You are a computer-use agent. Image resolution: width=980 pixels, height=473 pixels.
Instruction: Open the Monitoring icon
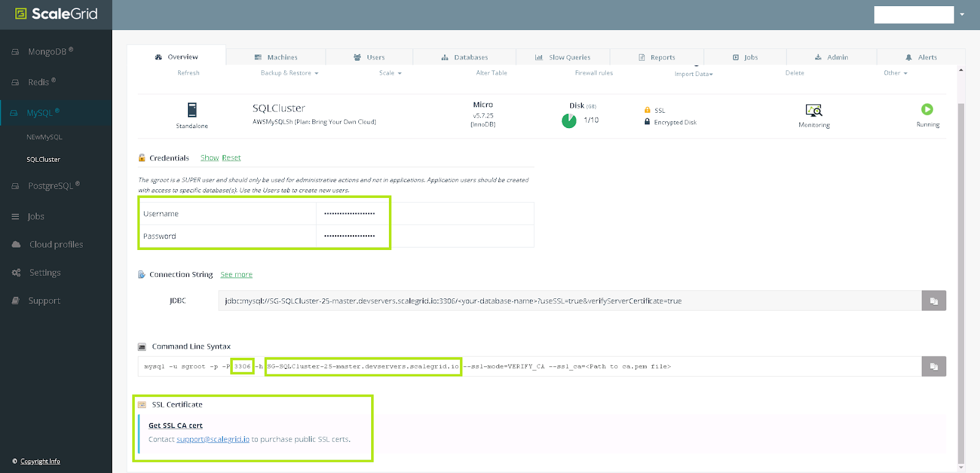814,111
